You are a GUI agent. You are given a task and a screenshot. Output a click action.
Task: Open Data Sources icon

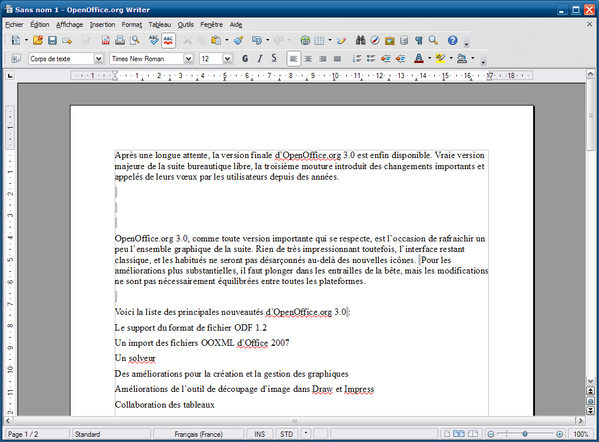click(404, 40)
